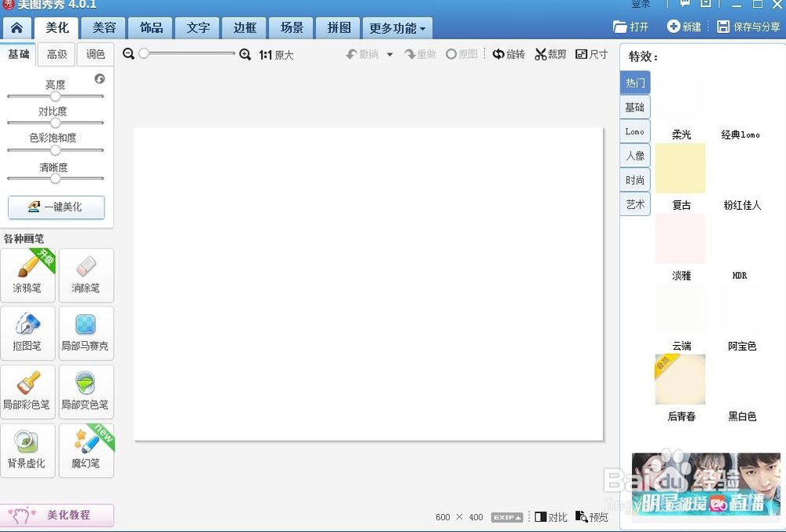Click the 新建 new image button
786x532 pixels.
683,25
